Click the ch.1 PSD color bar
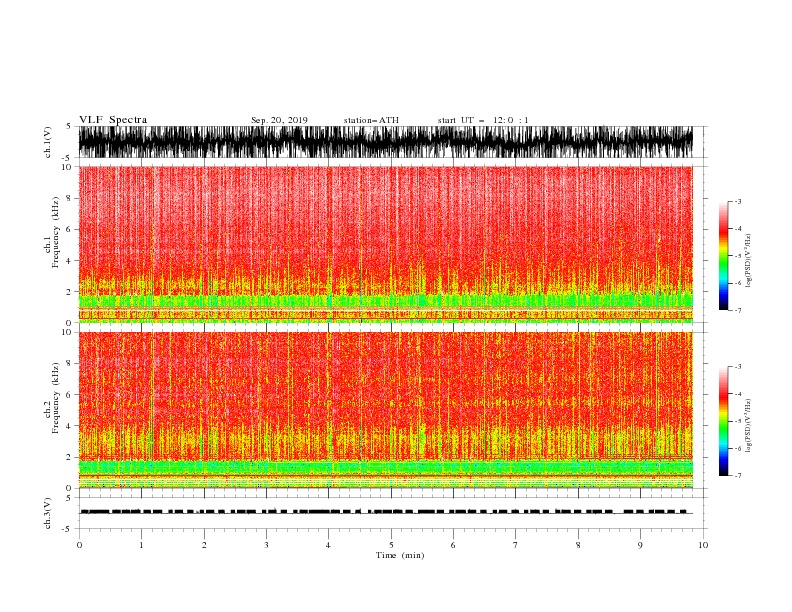792x612 pixels. [x=723, y=256]
